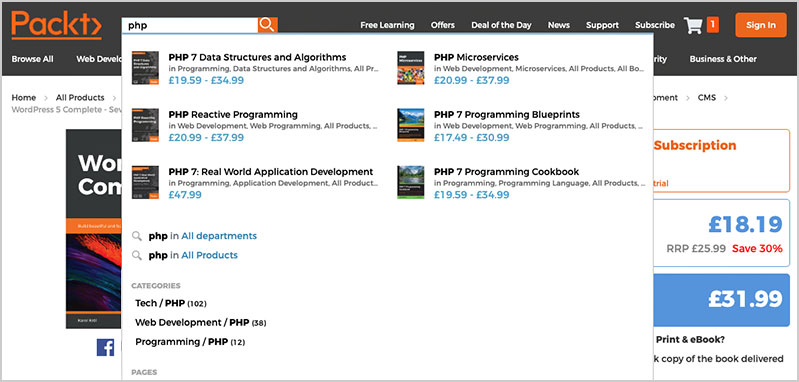Select PHP 7 Data Structures and Algorithms result

(257, 57)
